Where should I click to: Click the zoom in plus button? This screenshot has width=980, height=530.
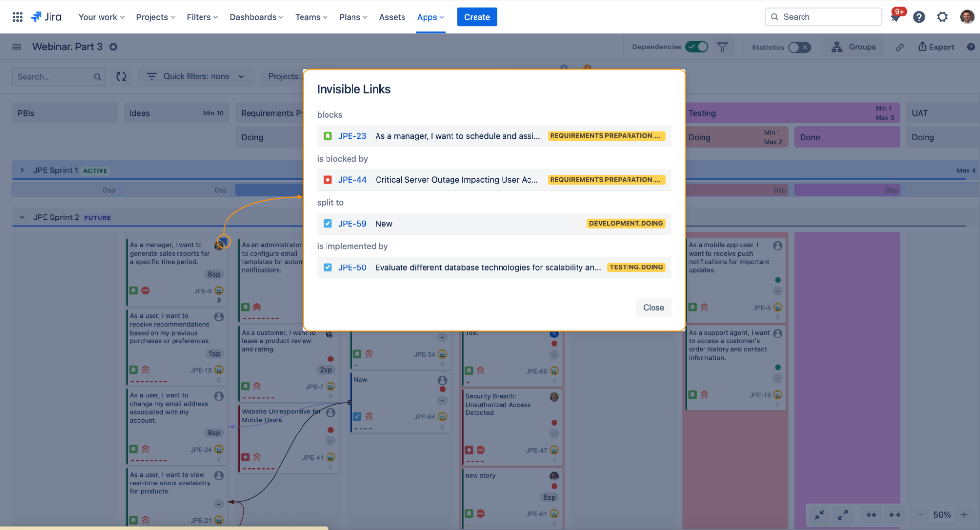tap(964, 515)
